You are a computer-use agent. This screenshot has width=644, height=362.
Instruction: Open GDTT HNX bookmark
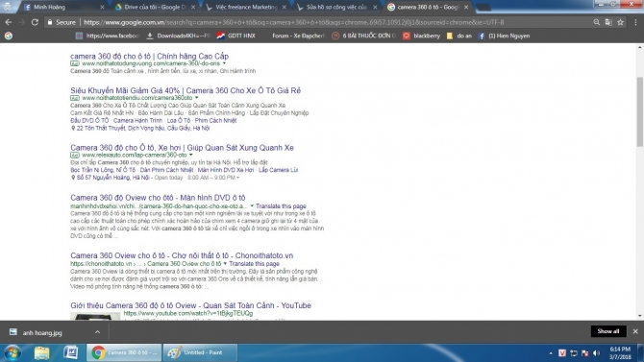tap(236, 36)
